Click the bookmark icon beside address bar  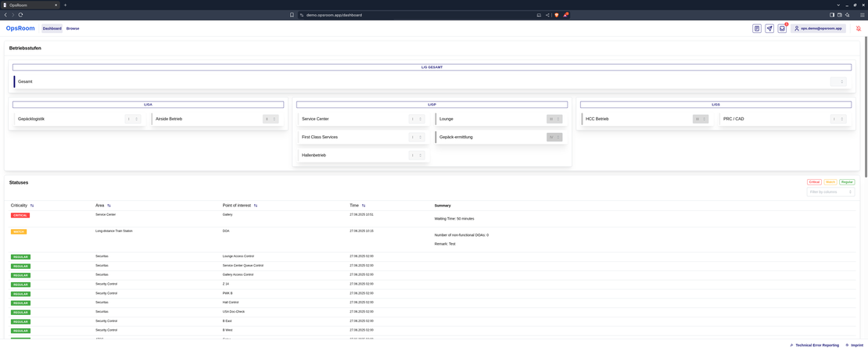click(x=292, y=15)
